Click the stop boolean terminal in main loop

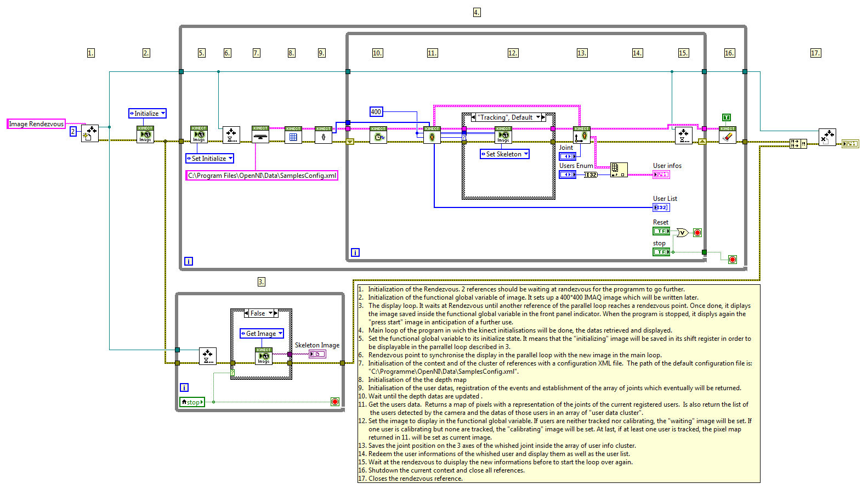(x=661, y=252)
